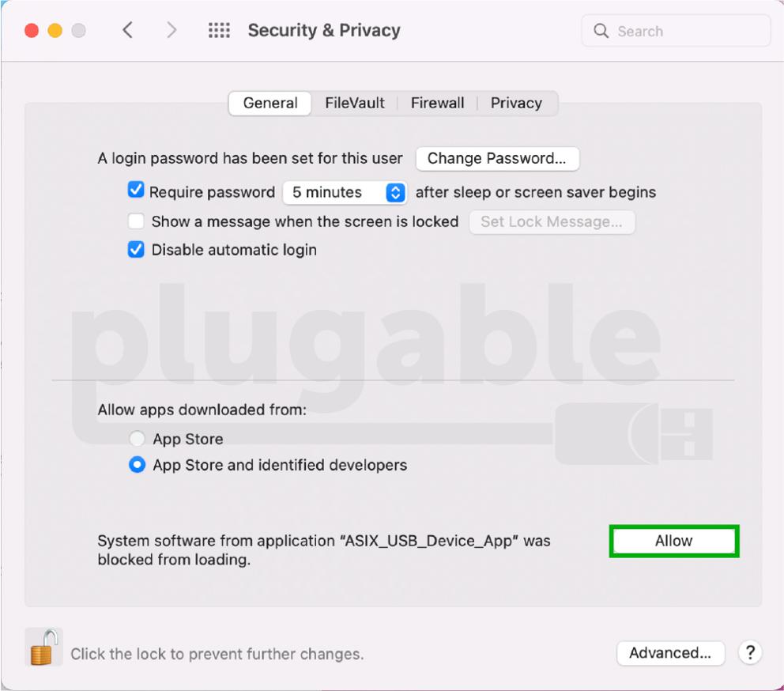Select App Store and identified developers

coord(138,465)
